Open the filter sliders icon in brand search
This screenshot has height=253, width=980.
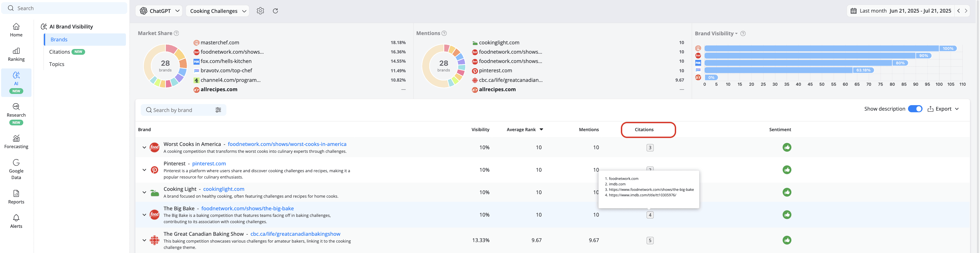pyautogui.click(x=218, y=110)
